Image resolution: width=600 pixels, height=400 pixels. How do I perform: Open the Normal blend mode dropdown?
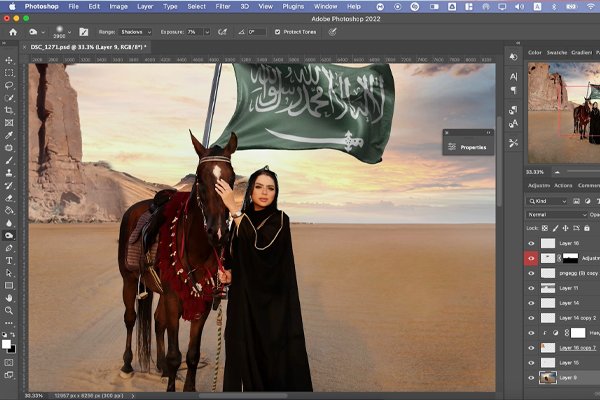[x=556, y=215]
